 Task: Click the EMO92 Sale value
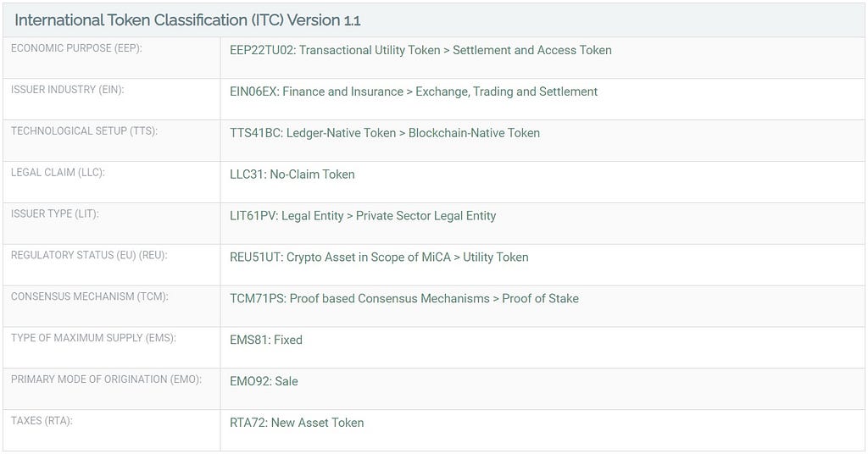click(x=264, y=381)
